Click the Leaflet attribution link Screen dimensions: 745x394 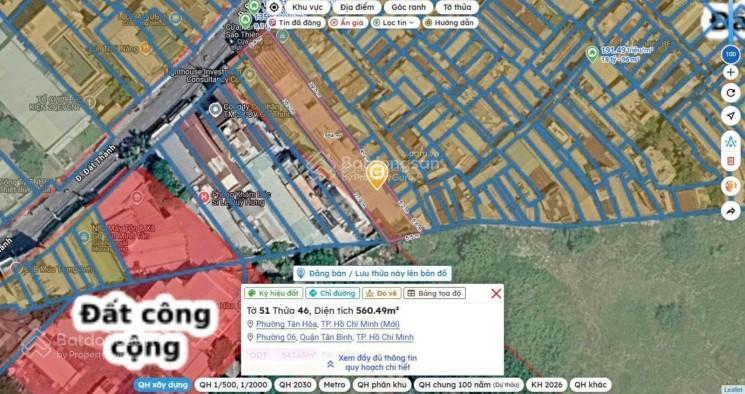(x=734, y=390)
